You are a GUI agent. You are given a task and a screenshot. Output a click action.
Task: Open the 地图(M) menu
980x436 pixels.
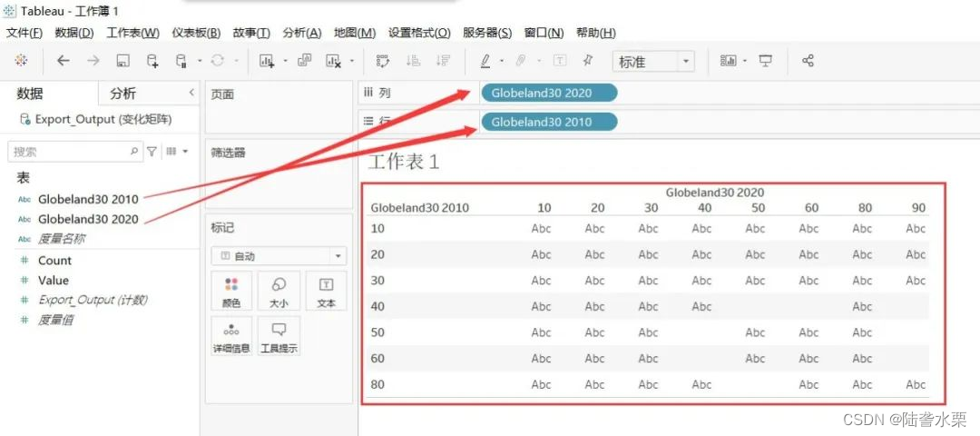(355, 33)
